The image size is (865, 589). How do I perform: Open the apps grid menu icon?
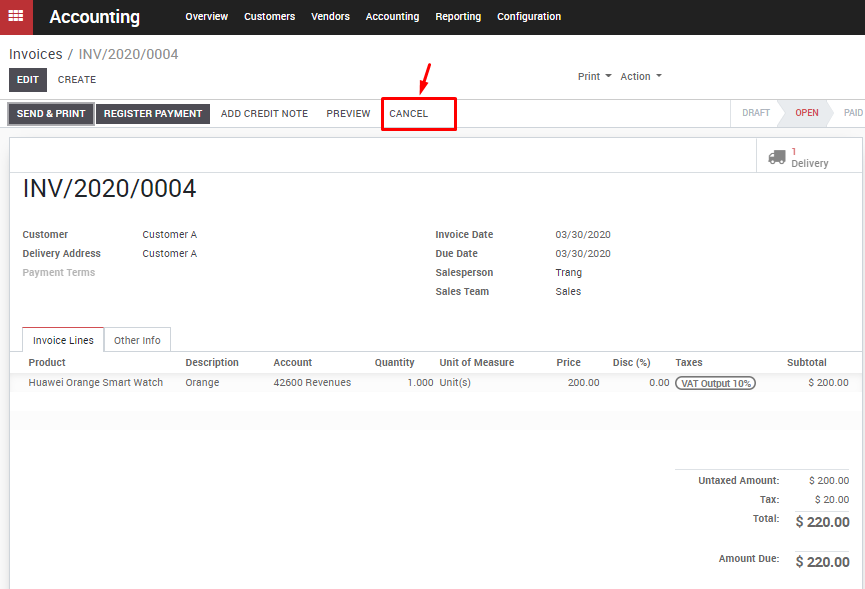pyautogui.click(x=16, y=17)
